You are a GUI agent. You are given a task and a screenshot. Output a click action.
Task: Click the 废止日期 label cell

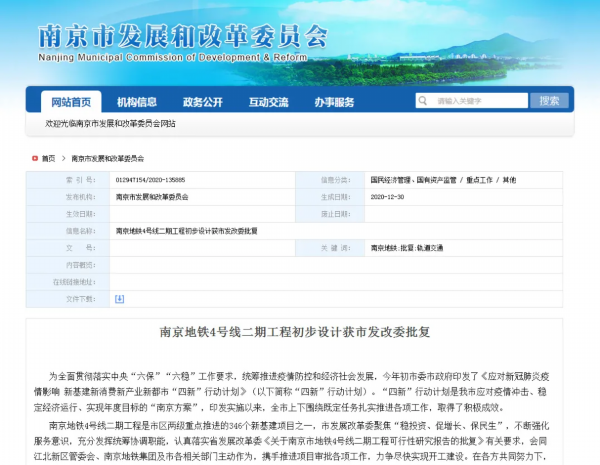coord(330,214)
